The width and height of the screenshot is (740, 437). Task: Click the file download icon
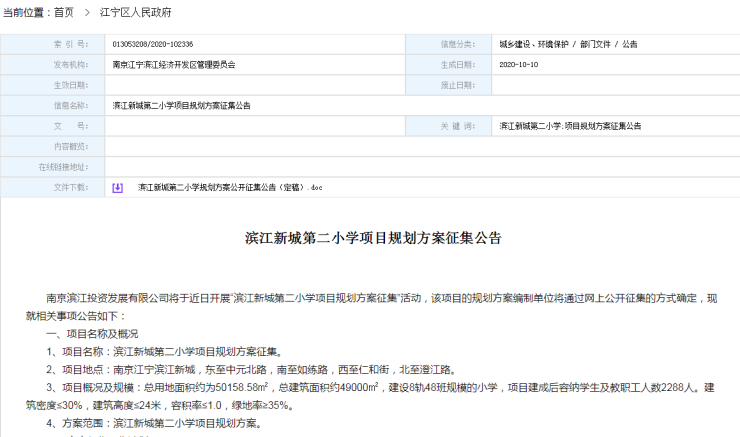(118, 188)
